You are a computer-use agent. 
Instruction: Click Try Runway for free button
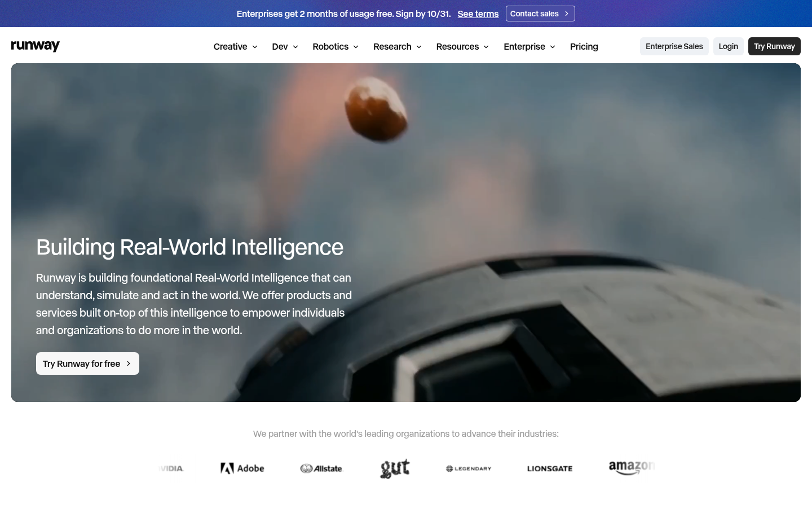tap(87, 364)
